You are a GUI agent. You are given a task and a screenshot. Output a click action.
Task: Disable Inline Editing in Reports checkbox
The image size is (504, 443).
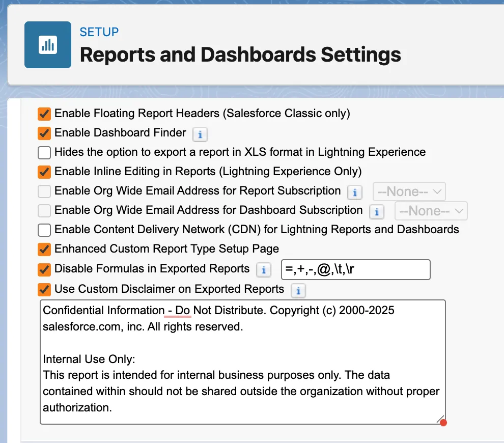click(x=45, y=172)
